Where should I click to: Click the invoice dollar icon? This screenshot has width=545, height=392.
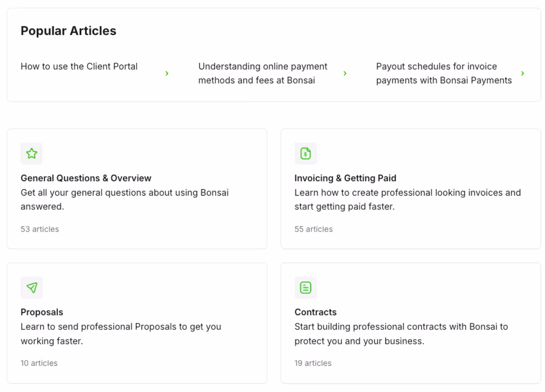click(306, 153)
